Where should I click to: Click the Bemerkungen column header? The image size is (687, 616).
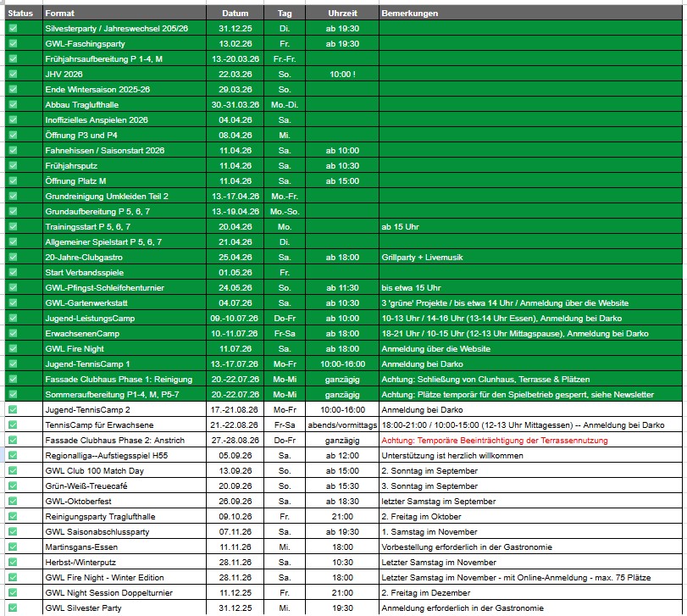tap(530, 14)
